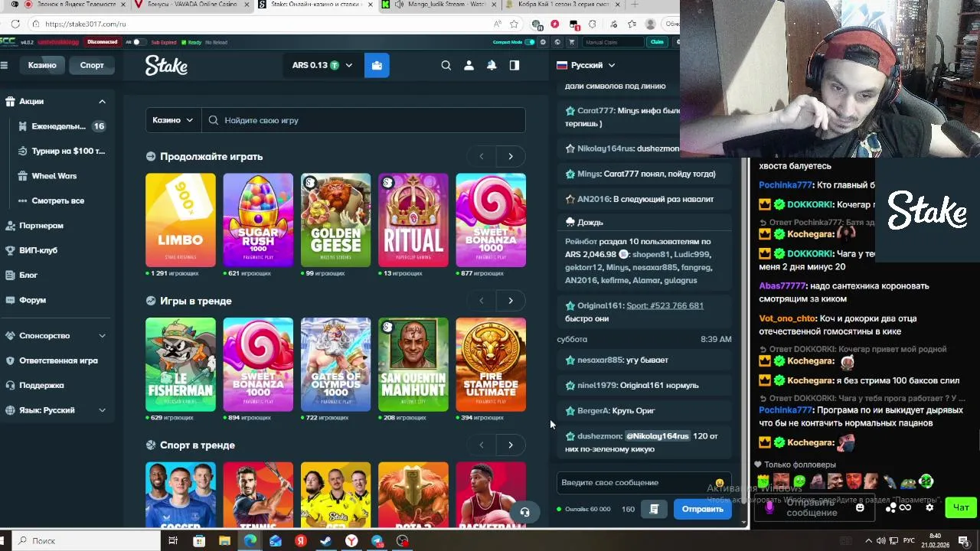Click Отправить button in Stake chat
980x551 pixels.
[x=702, y=509]
